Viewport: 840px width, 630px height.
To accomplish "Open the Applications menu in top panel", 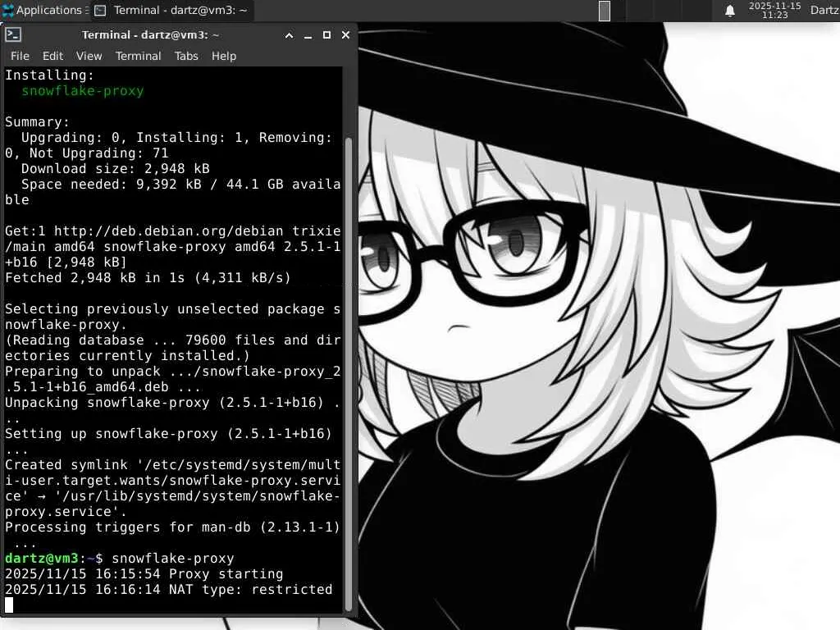I will point(43,10).
